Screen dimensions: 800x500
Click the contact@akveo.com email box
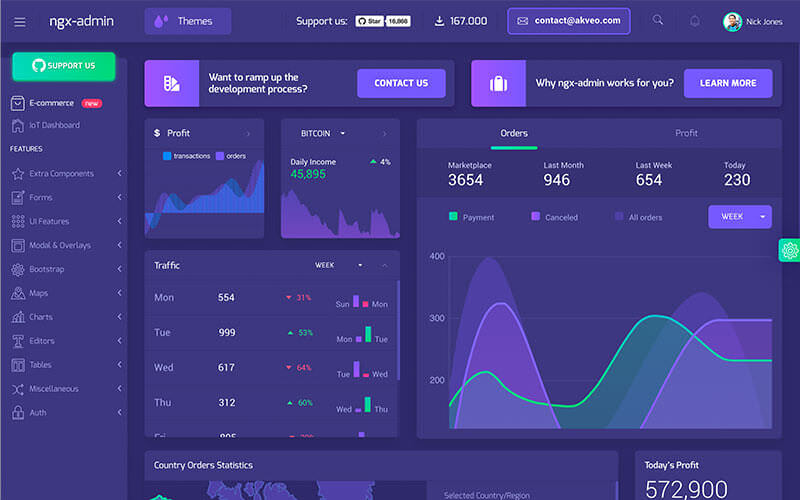[568, 21]
